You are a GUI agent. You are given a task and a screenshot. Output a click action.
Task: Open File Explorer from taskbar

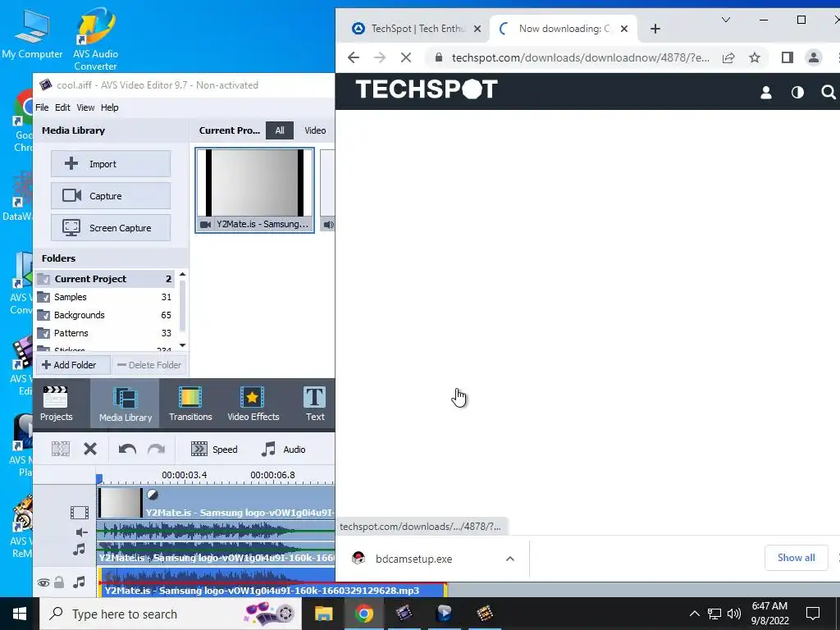coord(323,614)
